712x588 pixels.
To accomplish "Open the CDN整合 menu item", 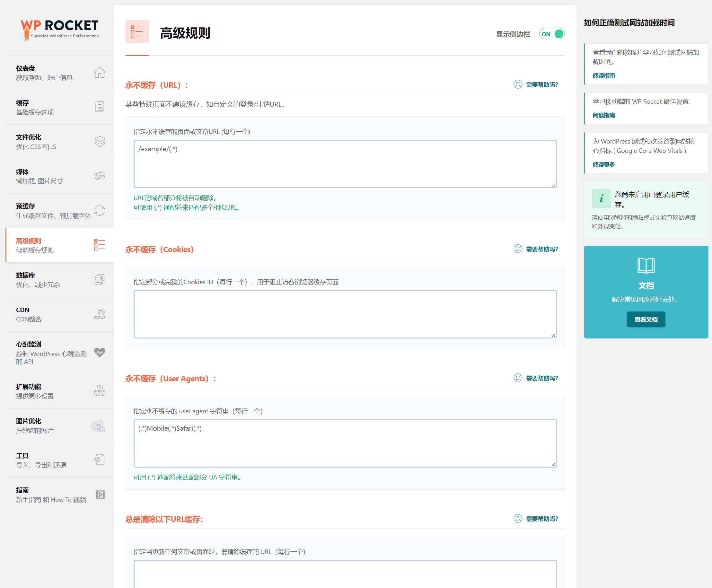I will (x=60, y=314).
